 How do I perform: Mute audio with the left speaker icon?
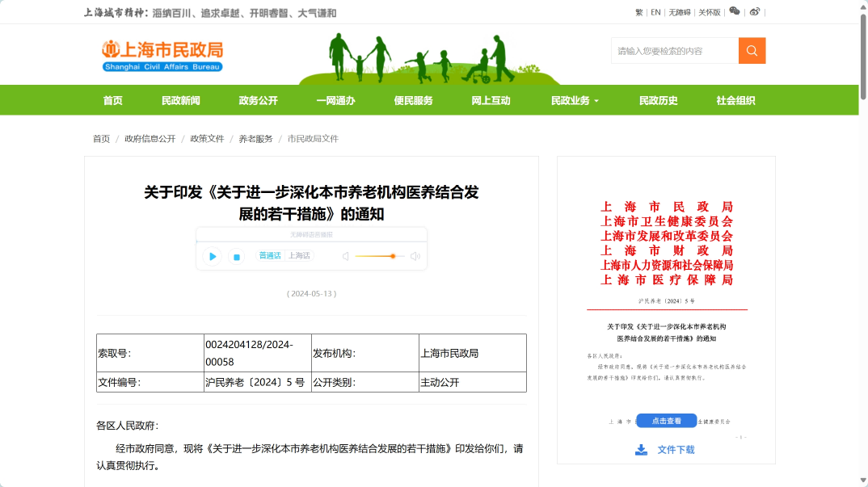pos(345,257)
